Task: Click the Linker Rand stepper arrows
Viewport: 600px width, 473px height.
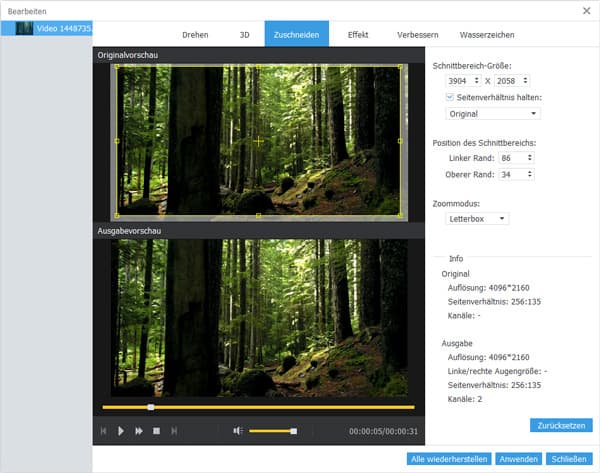Action: tap(530, 158)
